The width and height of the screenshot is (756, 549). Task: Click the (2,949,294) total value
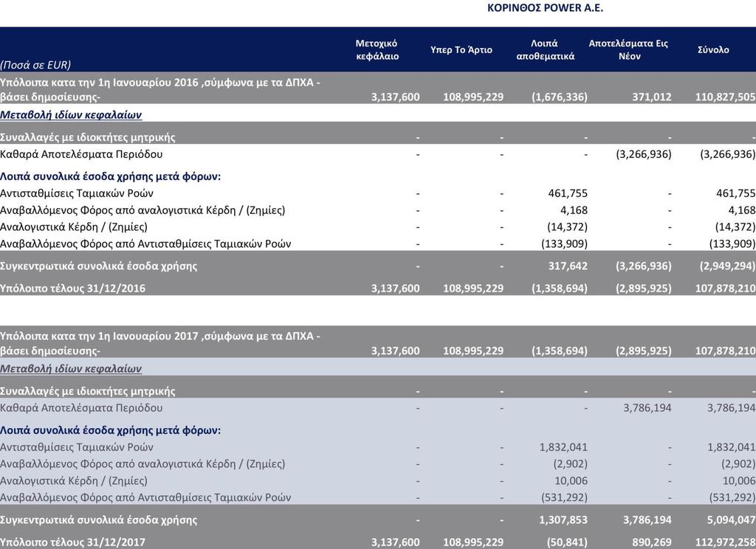727,266
